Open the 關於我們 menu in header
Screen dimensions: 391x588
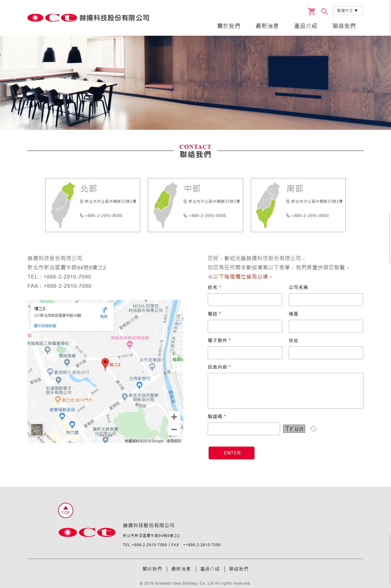(229, 26)
